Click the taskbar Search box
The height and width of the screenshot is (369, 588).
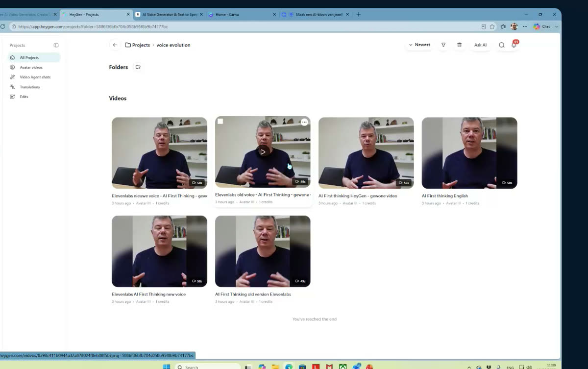click(208, 367)
